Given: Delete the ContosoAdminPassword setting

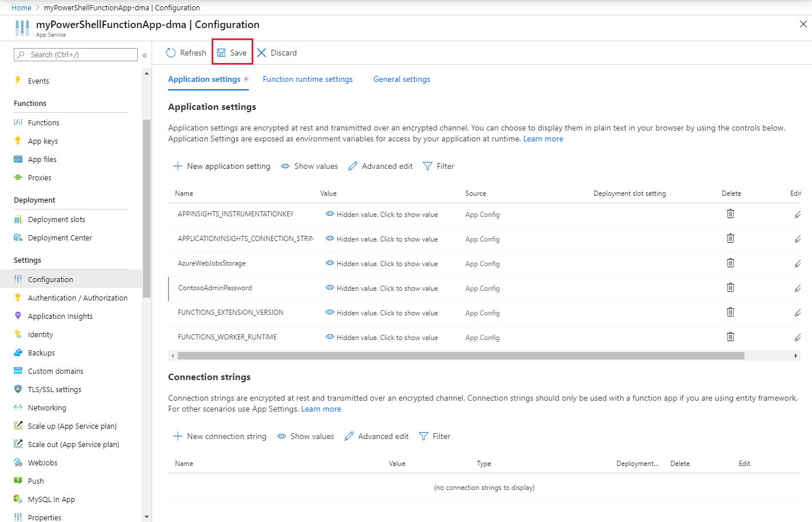Looking at the screenshot, I should point(730,287).
